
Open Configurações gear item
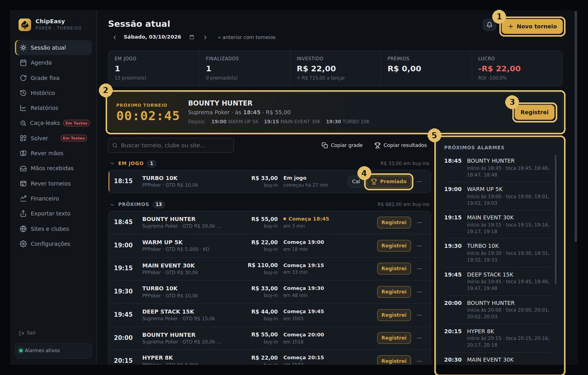click(x=53, y=244)
